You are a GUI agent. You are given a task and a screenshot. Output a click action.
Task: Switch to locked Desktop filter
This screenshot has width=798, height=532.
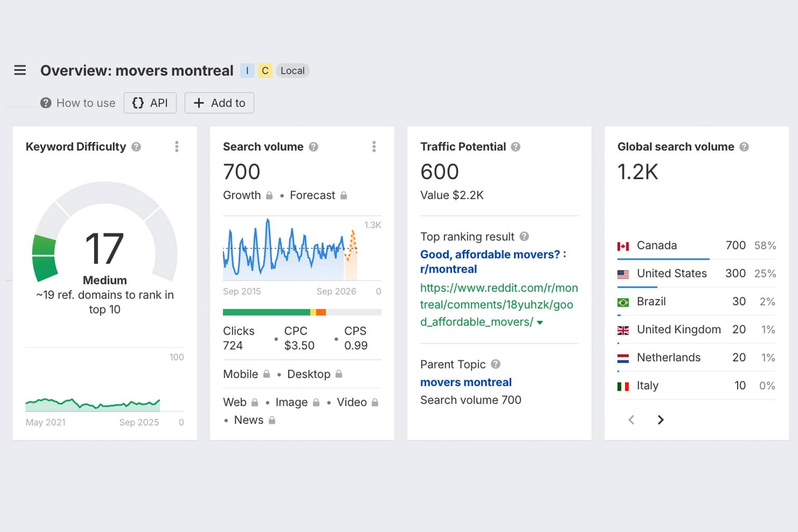[314, 374]
